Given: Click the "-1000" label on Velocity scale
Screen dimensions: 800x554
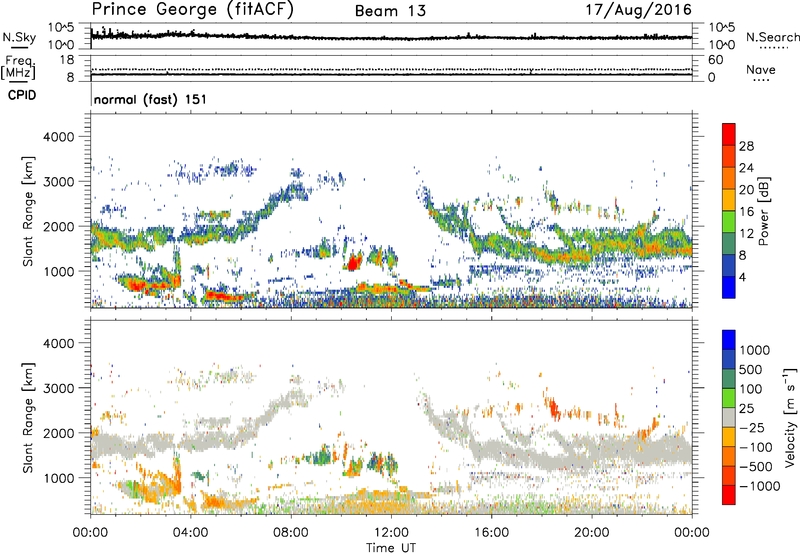Looking at the screenshot, I should point(759,486).
